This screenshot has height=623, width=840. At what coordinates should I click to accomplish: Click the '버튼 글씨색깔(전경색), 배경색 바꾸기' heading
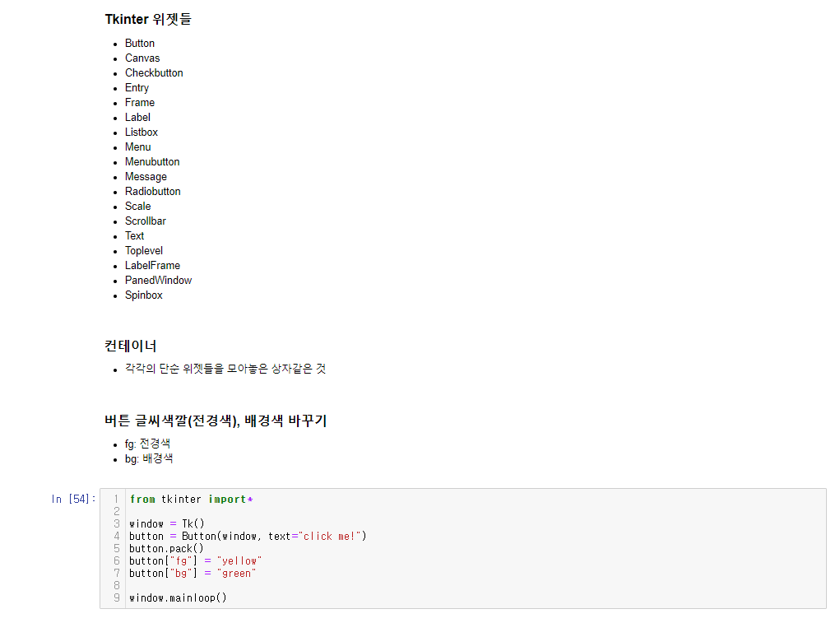pos(216,421)
